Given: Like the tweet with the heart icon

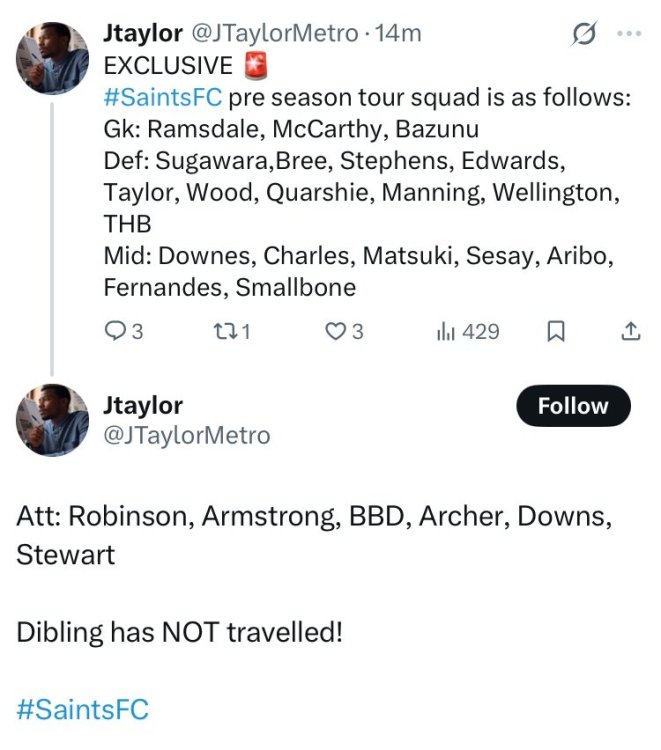Looking at the screenshot, I should [x=336, y=331].
